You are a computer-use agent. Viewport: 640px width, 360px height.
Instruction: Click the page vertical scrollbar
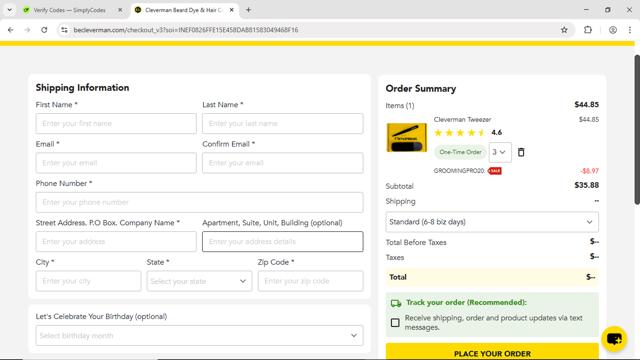pyautogui.click(x=637, y=130)
